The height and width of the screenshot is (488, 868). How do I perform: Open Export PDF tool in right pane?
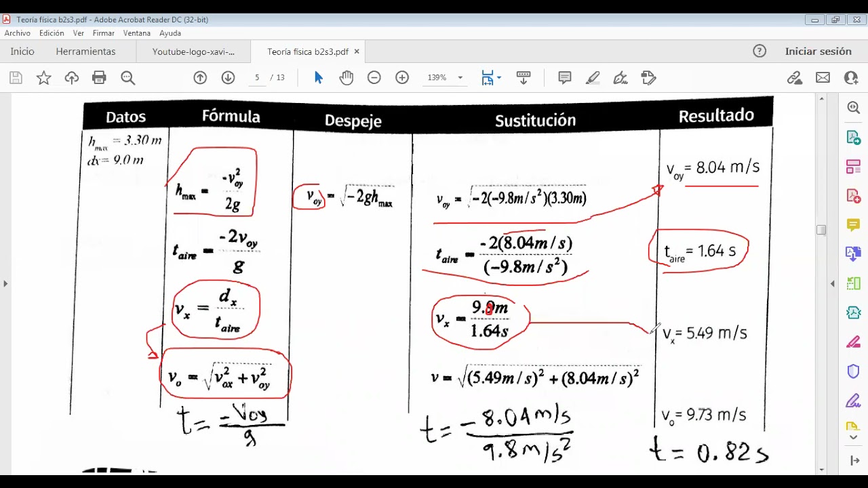853,138
